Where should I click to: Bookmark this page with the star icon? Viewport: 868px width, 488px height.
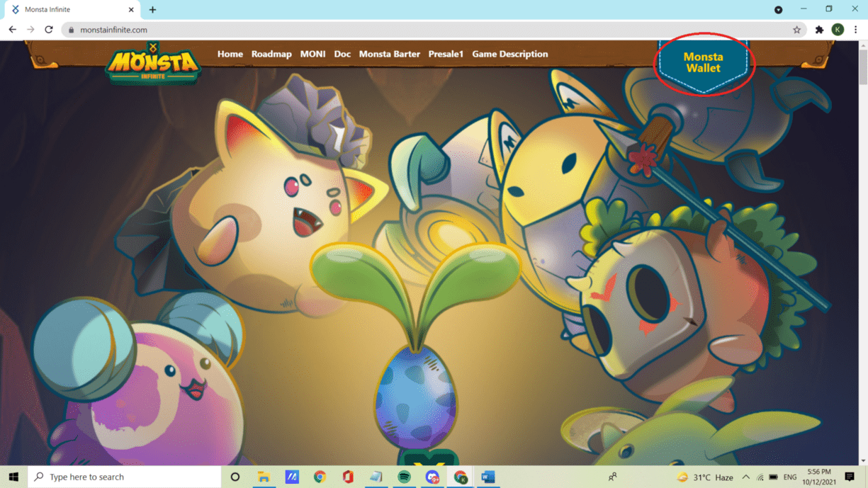tap(796, 30)
